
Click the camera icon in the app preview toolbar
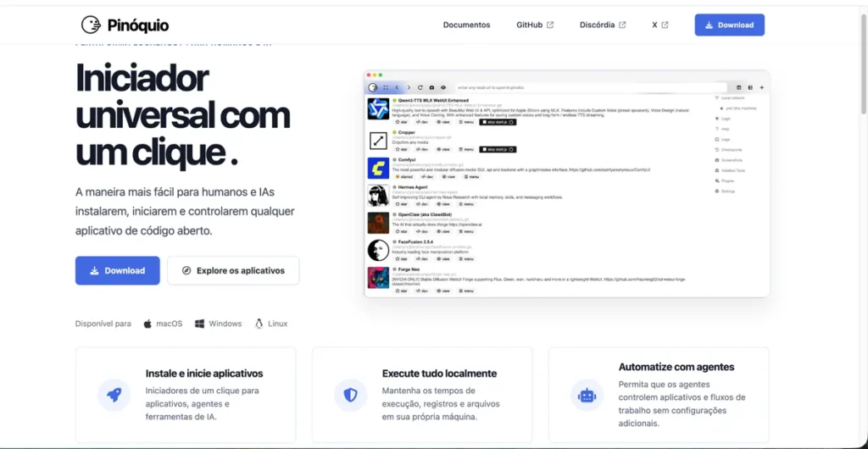[x=431, y=87]
